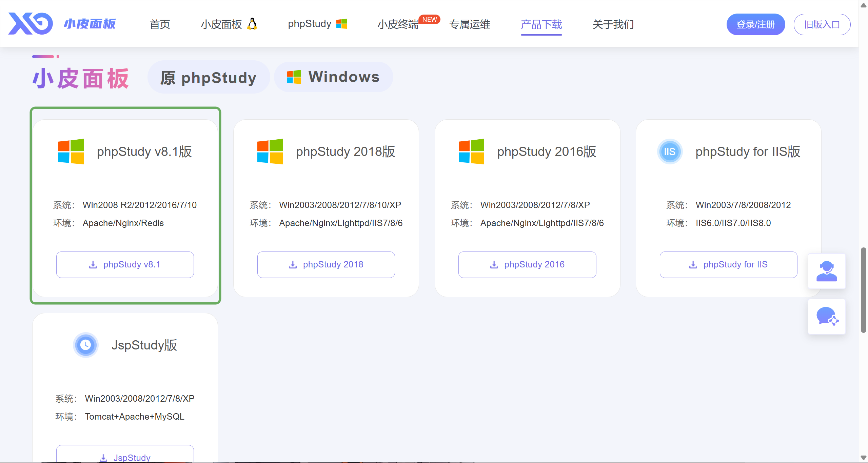
Task: Download JspStudy
Action: tap(125, 454)
